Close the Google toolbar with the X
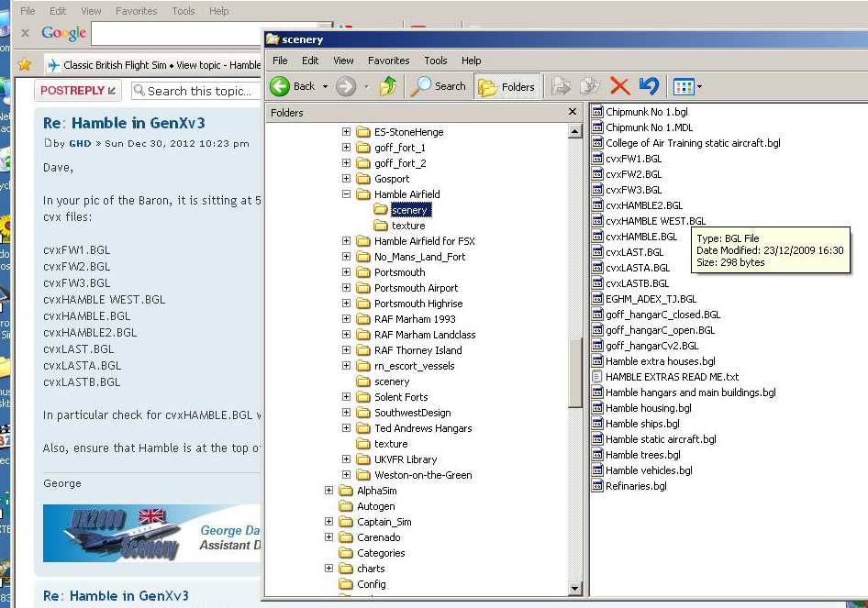Screen dimensions: 868x608 25,33
